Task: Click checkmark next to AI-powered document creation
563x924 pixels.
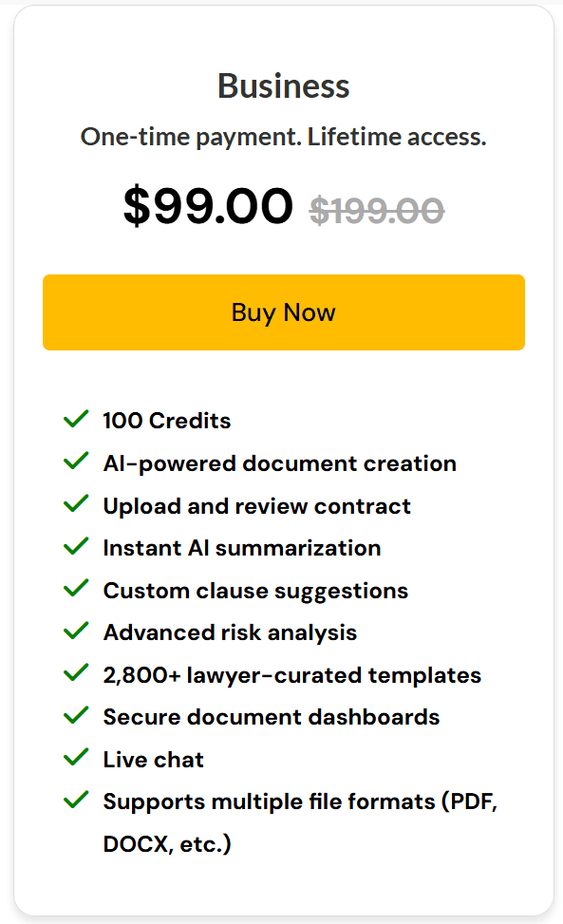Action: point(76,462)
